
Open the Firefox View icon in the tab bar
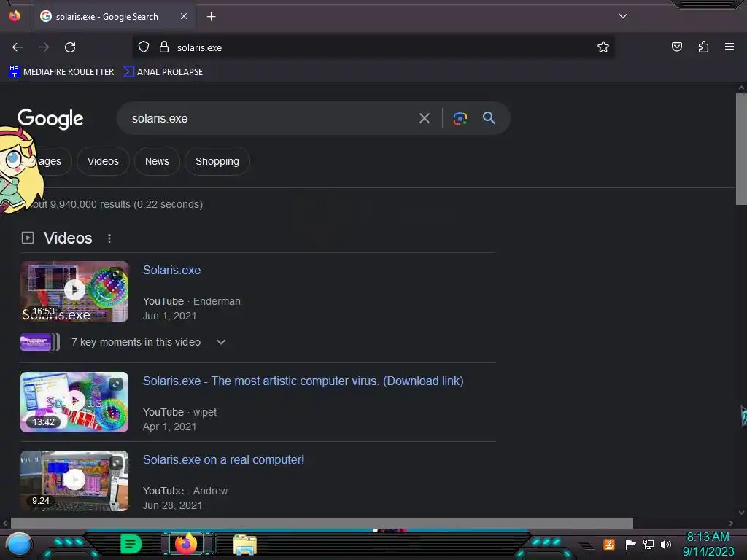point(15,16)
